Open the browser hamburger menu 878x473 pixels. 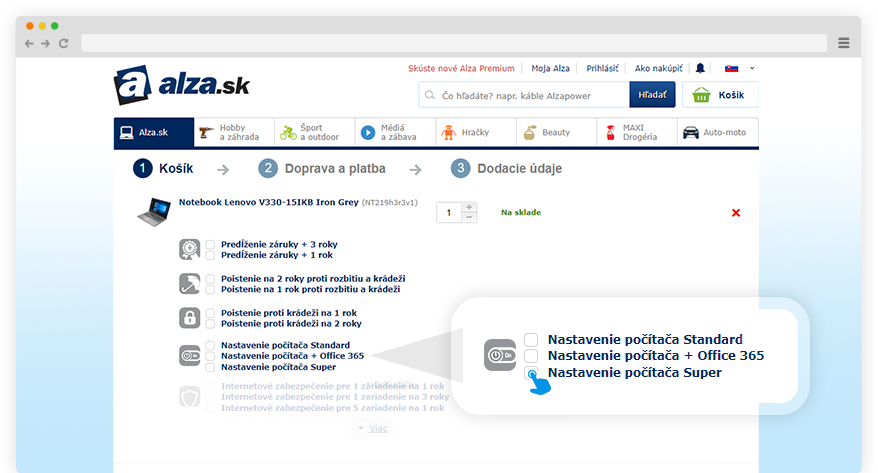[x=843, y=43]
